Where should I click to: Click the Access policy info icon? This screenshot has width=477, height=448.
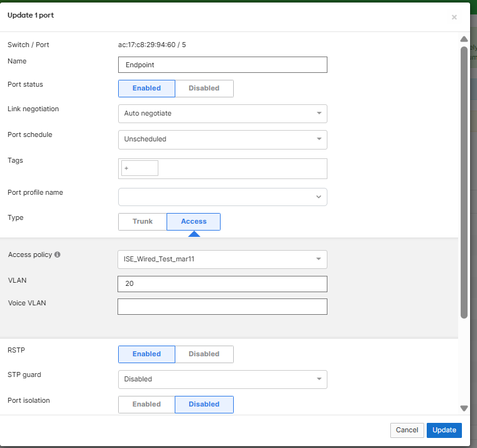coord(58,255)
